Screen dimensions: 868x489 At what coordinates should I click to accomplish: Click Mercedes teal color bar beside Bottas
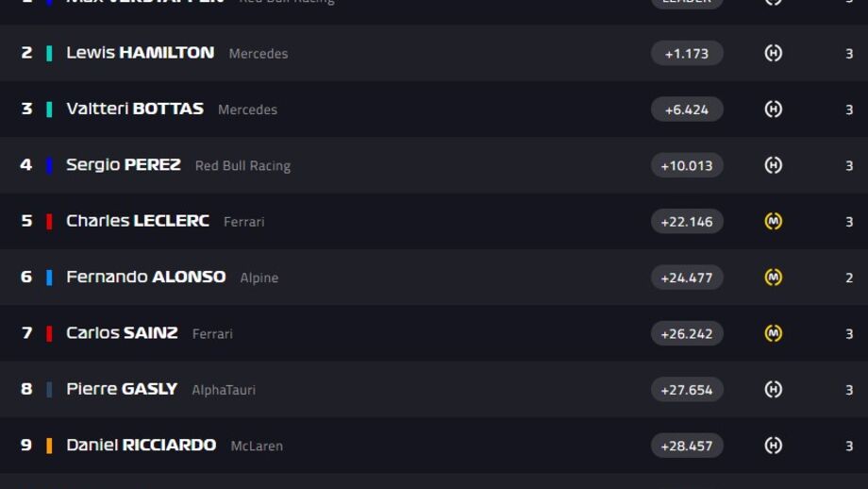[49, 110]
